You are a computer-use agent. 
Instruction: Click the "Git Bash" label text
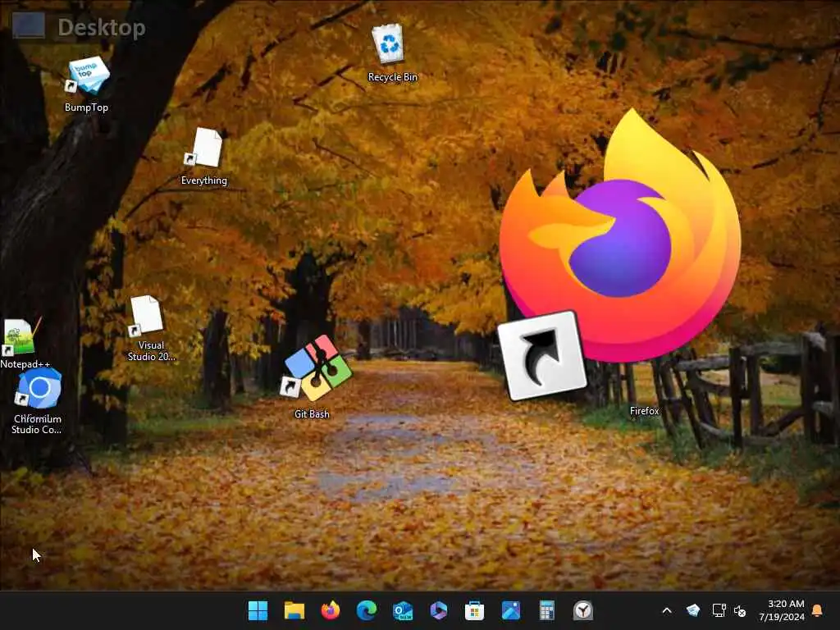[312, 413]
